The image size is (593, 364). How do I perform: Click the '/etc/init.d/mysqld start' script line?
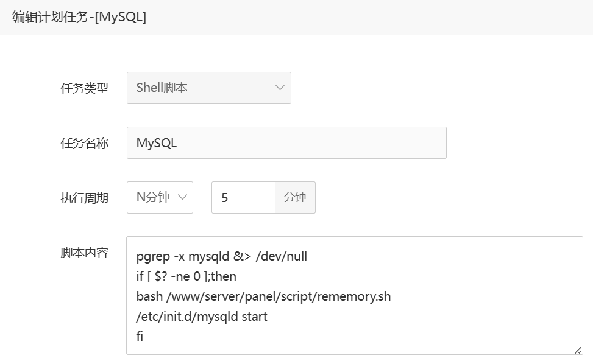pyautogui.click(x=202, y=317)
